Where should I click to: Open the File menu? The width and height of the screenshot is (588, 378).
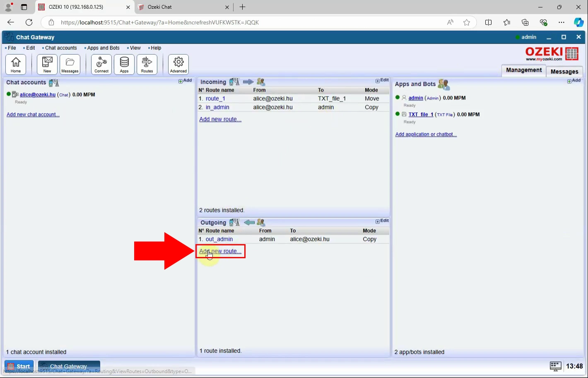point(12,48)
